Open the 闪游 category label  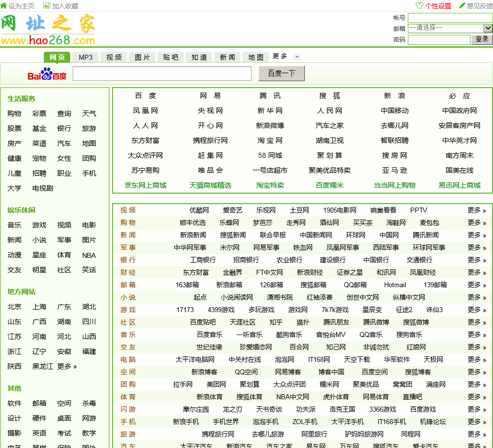(128, 409)
